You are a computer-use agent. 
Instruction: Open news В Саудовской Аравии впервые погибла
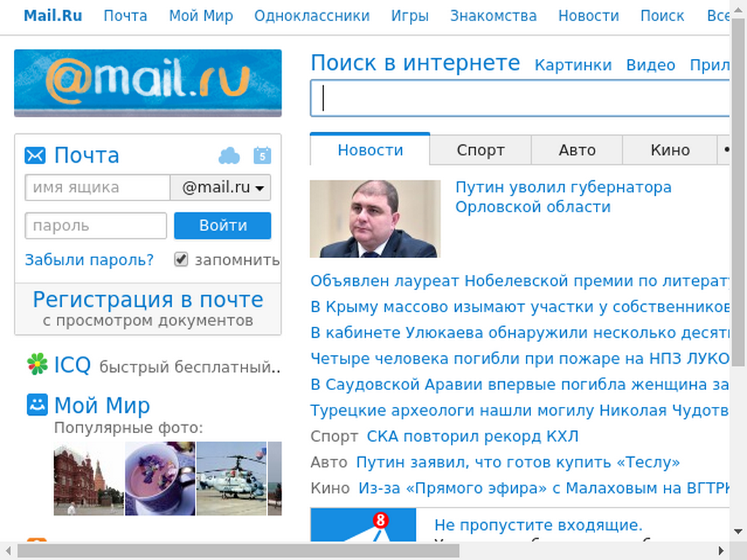click(519, 384)
